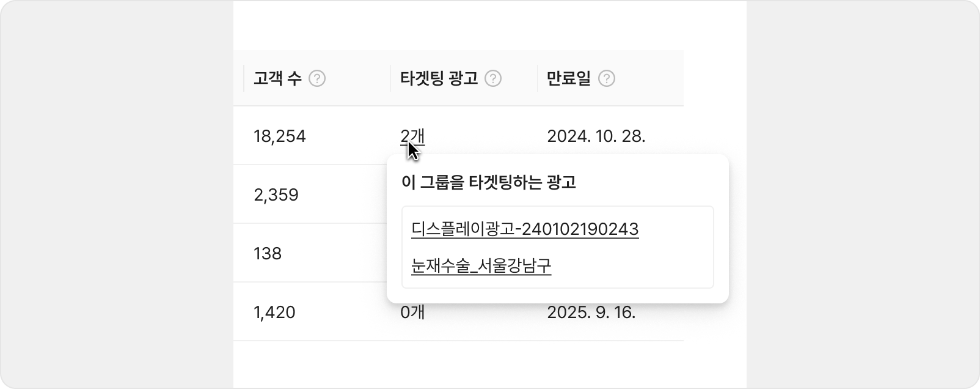980x389 pixels.
Task: Click the 2,359 customer count cell
Action: (x=276, y=195)
